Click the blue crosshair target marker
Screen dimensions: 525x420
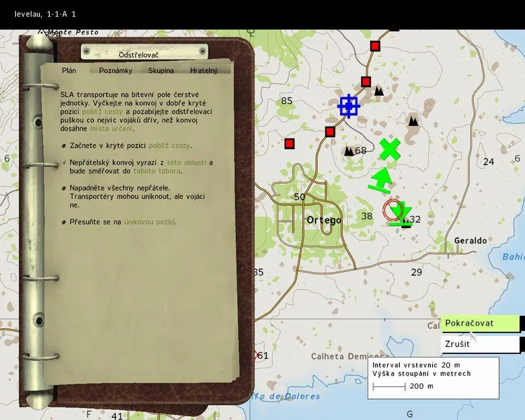(348, 106)
